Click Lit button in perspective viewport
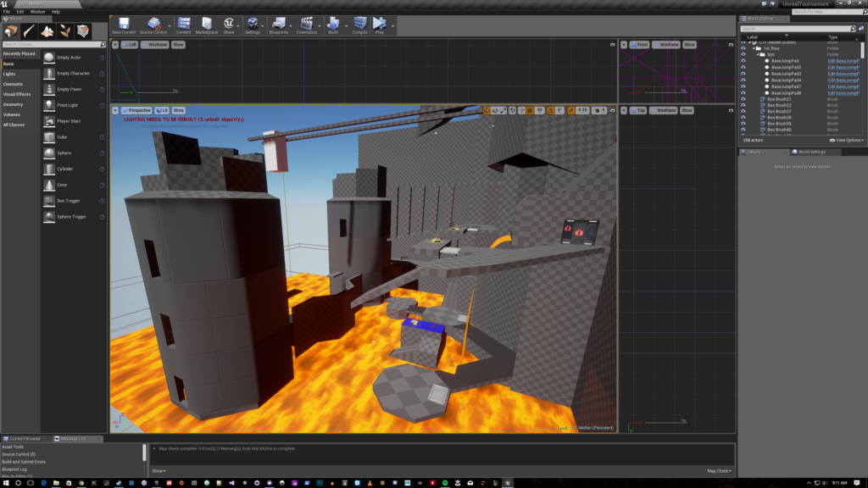Image resolution: width=868 pixels, height=488 pixels. click(162, 111)
